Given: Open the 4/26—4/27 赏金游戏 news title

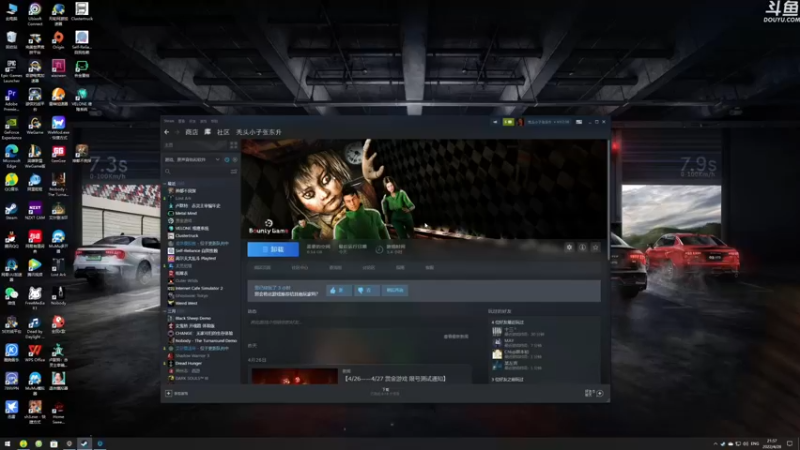Looking at the screenshot, I should (395, 379).
